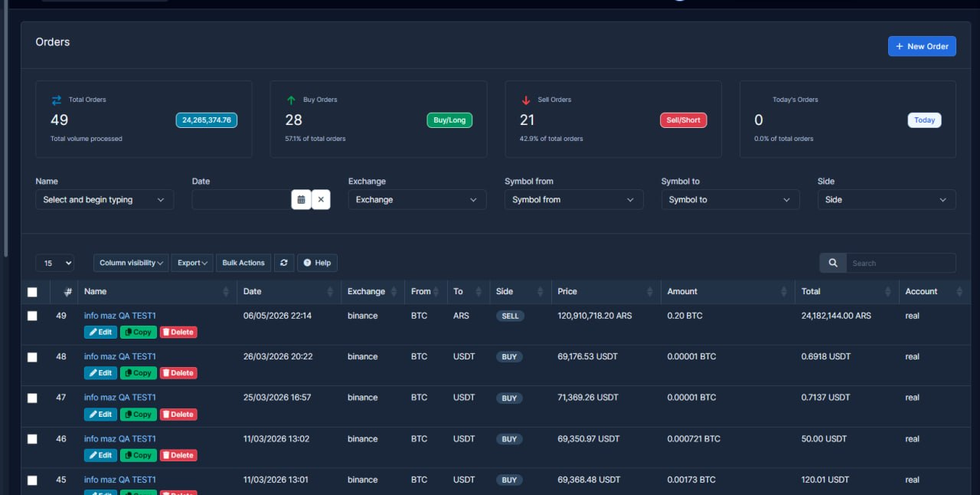The image size is (980, 495).
Task: Tick the checkbox for order 46
Action: pyautogui.click(x=32, y=439)
